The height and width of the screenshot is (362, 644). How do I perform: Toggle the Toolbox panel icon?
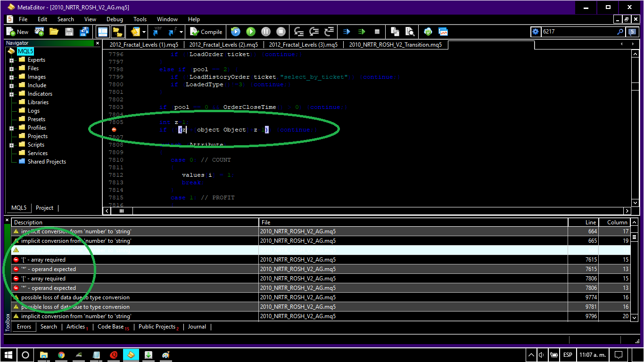coord(117,32)
